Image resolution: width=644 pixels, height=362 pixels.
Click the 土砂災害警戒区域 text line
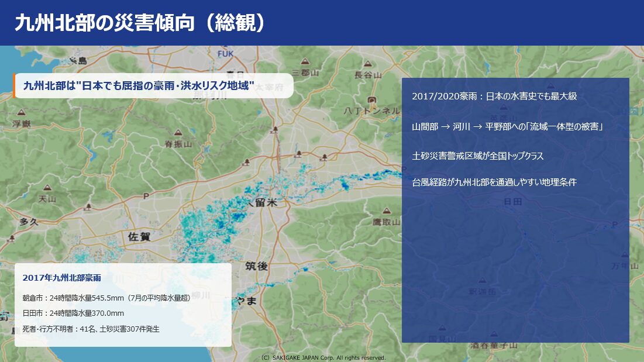pyautogui.click(x=478, y=156)
